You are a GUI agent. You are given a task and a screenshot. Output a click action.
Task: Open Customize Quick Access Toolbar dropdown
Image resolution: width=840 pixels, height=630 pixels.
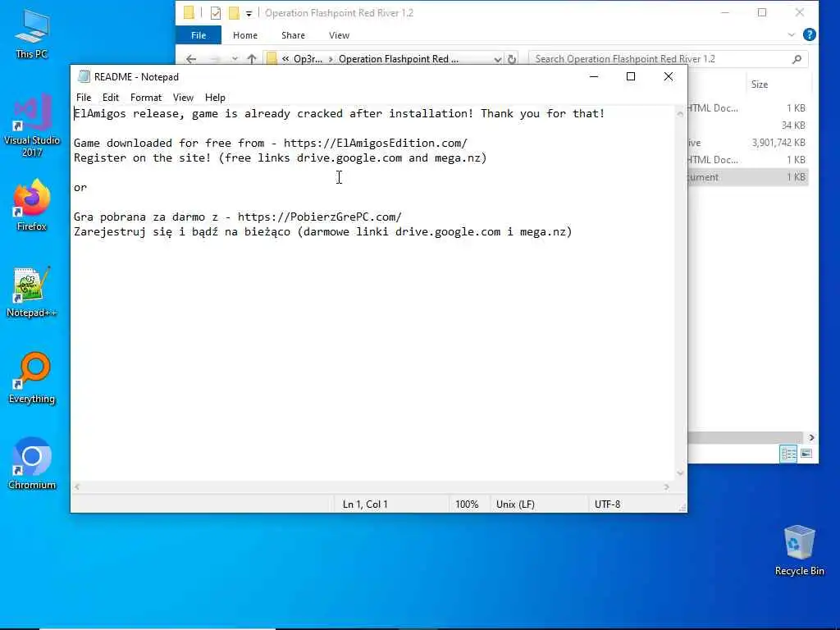click(249, 13)
